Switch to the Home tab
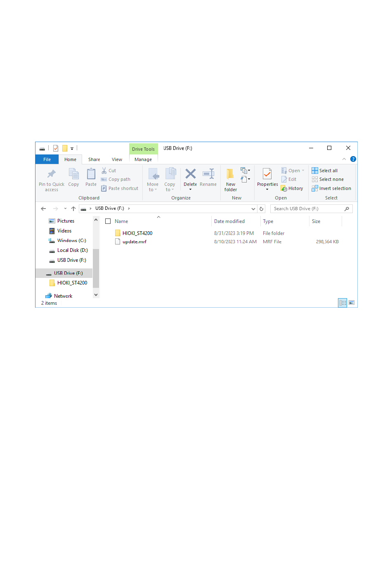The height and width of the screenshot is (567, 392). (70, 159)
